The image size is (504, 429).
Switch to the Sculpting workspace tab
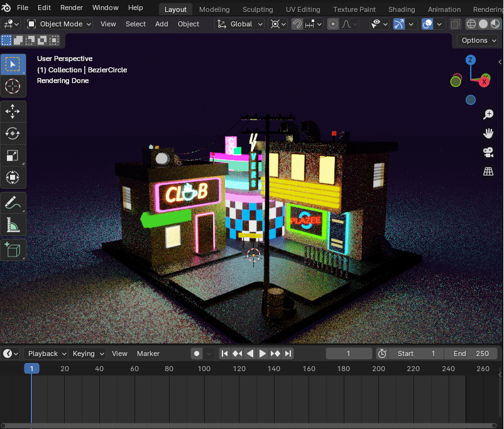pos(258,9)
